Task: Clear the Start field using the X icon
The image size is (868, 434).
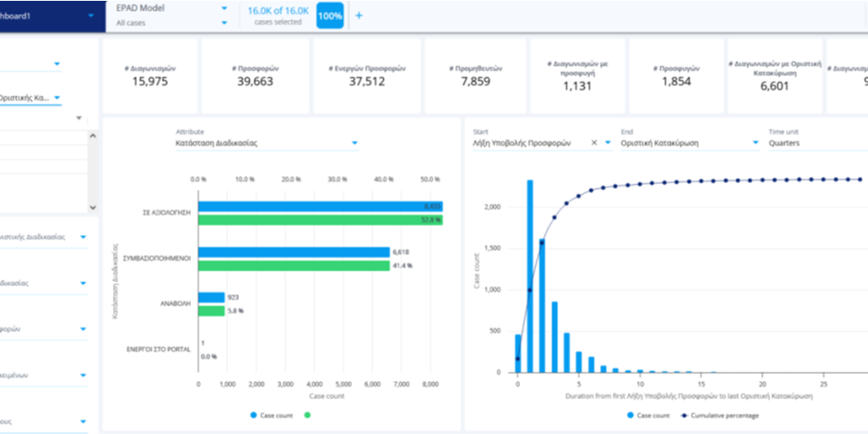Action: coord(594,143)
